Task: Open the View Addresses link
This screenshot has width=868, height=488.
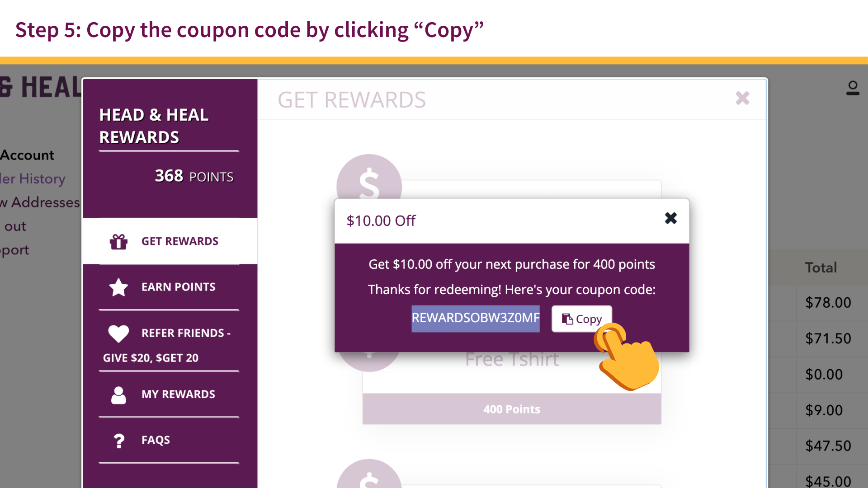Action: (x=40, y=202)
